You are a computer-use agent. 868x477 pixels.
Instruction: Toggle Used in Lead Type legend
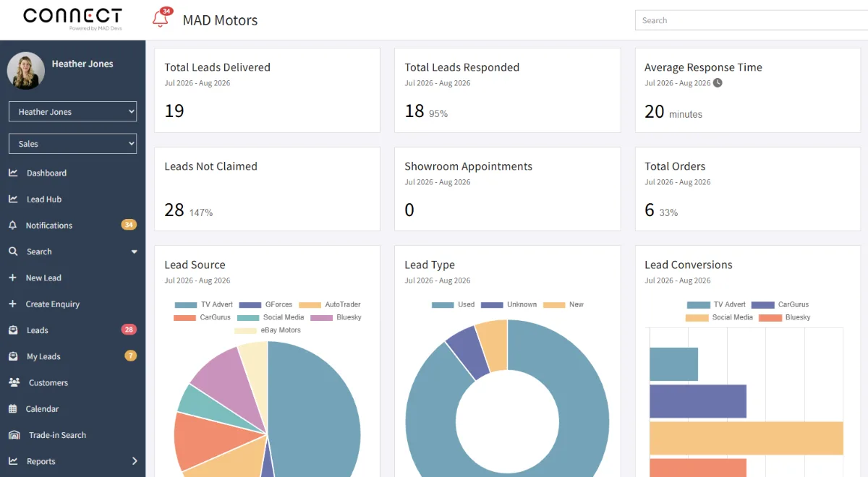[x=453, y=305]
